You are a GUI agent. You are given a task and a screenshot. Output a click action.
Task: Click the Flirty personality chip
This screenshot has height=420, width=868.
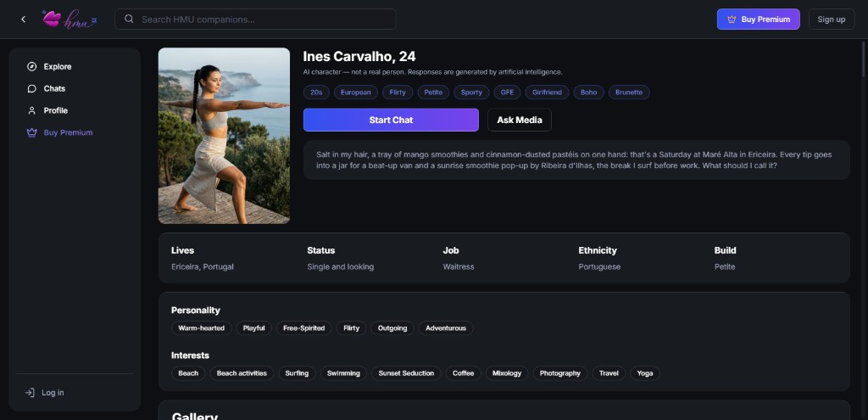[352, 328]
